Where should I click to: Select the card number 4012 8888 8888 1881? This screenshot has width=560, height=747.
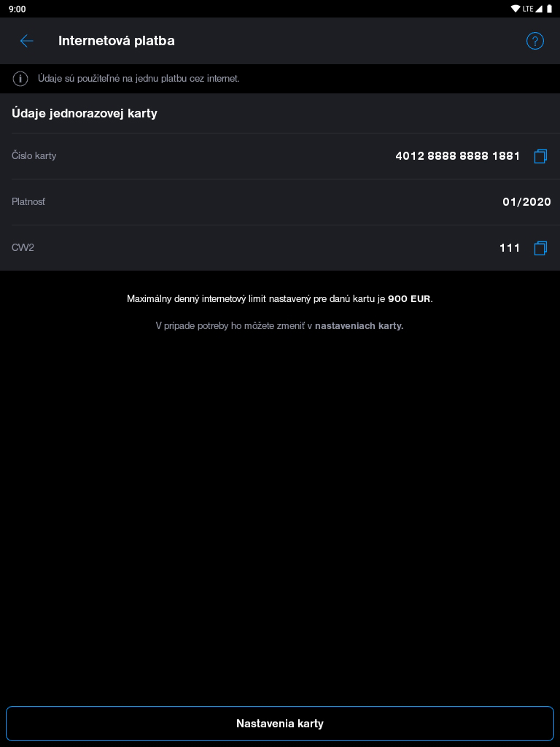click(458, 156)
